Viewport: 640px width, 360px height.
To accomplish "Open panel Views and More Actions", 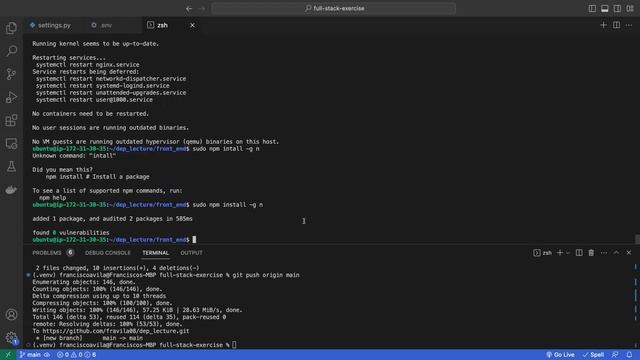I will tap(604, 253).
